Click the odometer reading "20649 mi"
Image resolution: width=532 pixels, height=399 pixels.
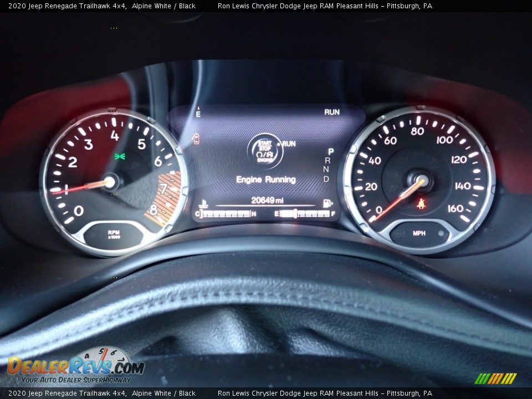(x=267, y=201)
